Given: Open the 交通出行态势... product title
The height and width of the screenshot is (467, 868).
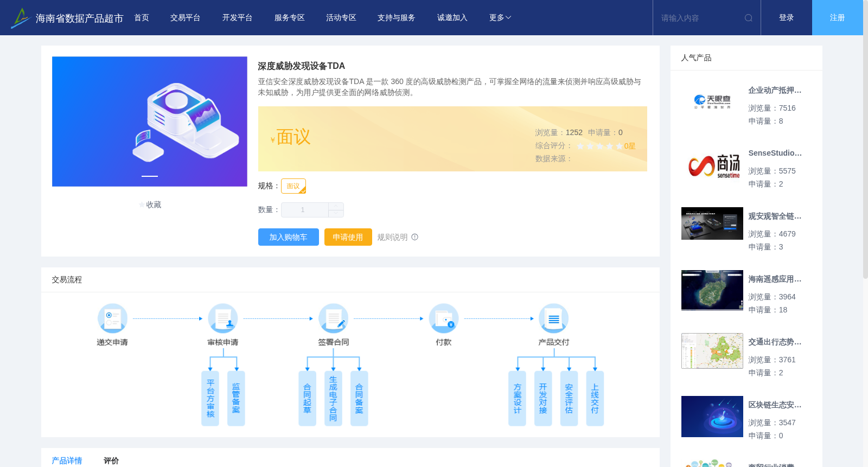Looking at the screenshot, I should coord(775,342).
